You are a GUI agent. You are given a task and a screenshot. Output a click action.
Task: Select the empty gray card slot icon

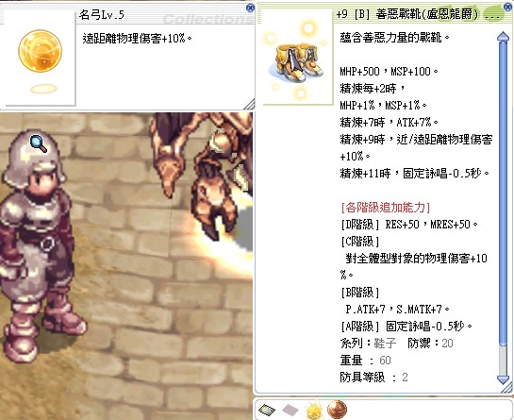pyautogui.click(x=290, y=410)
